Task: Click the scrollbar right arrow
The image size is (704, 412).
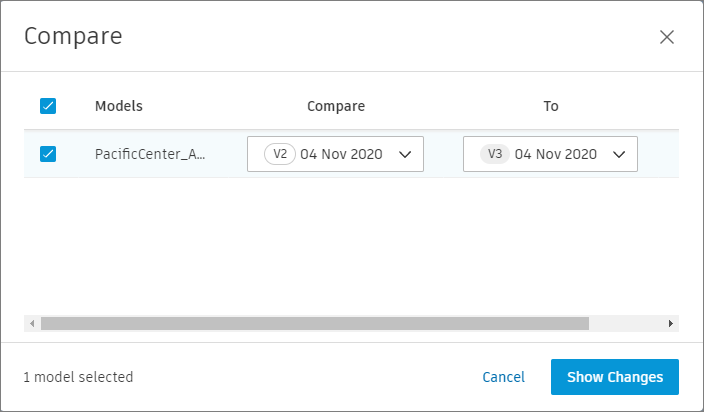Action: click(x=671, y=323)
